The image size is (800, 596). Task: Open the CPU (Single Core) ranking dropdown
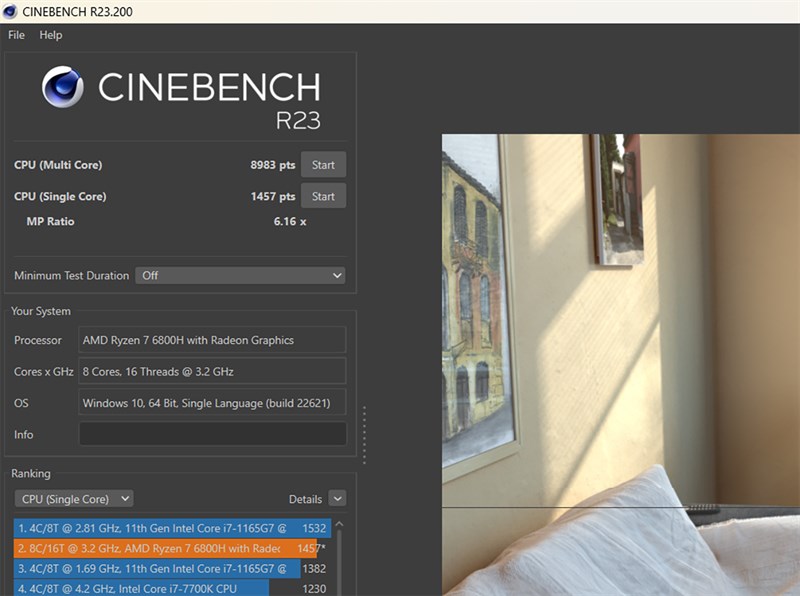pyautogui.click(x=74, y=499)
